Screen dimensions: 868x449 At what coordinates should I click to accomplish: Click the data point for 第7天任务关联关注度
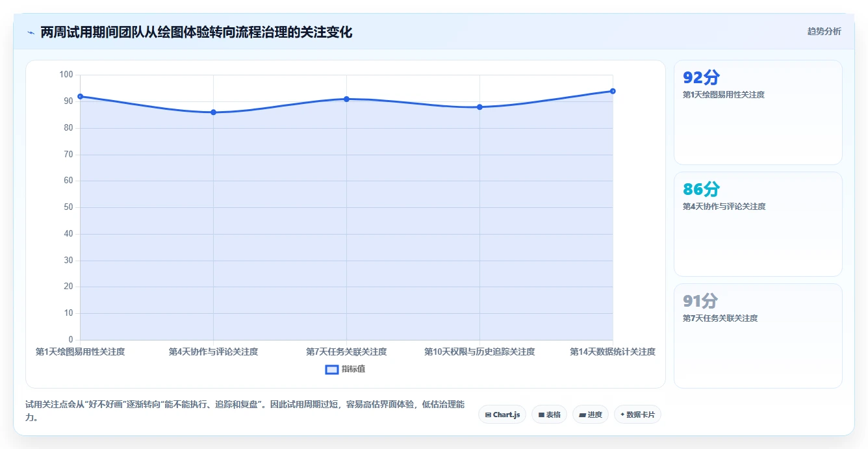click(346, 99)
